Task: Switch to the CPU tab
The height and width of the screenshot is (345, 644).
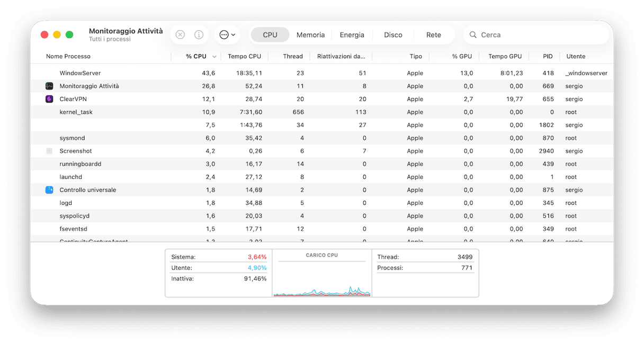Action: [270, 34]
